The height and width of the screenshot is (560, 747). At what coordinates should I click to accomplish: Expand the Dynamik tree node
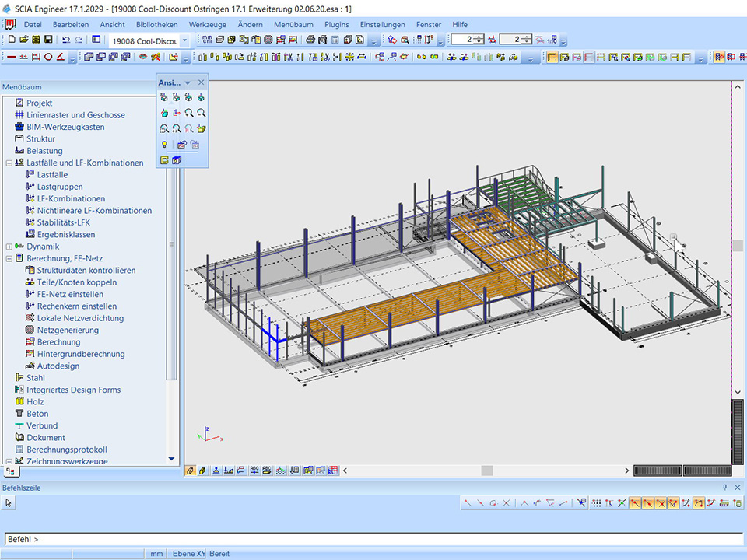pos(9,247)
